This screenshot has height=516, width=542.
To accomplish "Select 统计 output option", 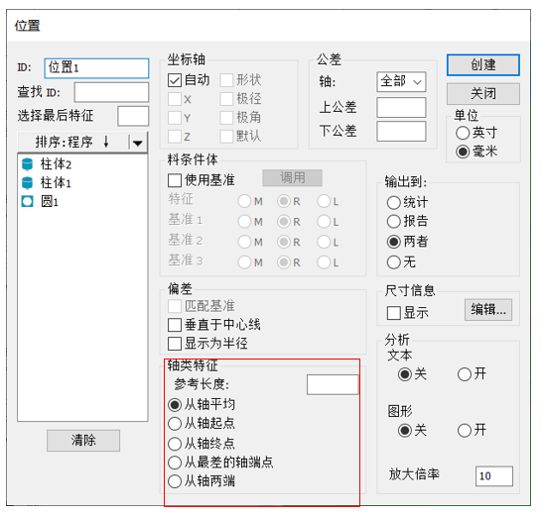I will click(x=393, y=203).
